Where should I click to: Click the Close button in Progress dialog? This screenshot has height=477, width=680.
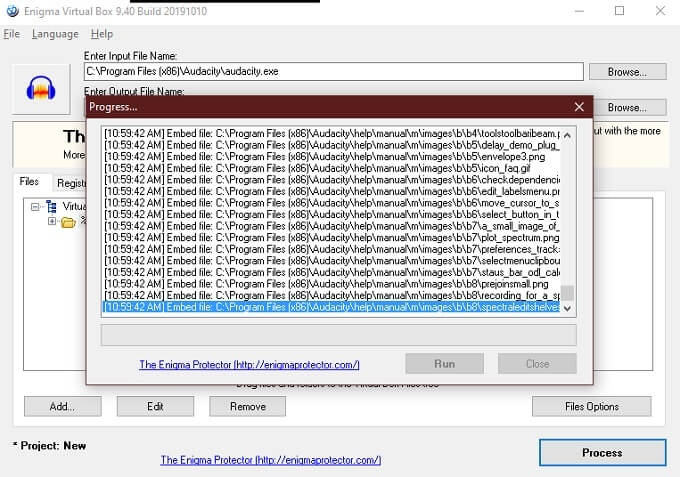point(537,363)
